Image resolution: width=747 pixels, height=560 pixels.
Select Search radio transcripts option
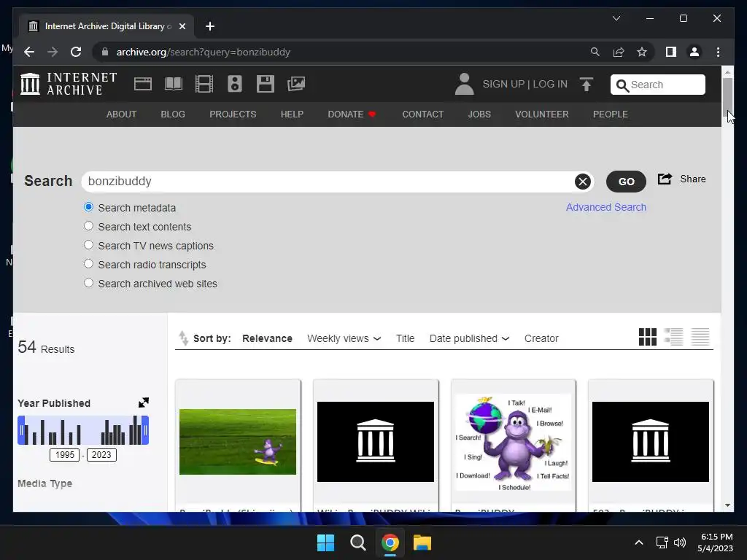click(88, 264)
